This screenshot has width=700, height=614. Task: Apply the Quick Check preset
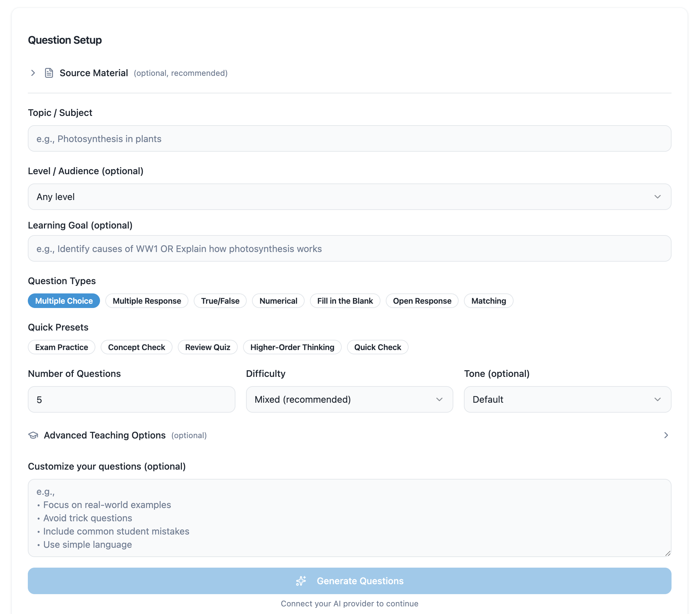click(x=377, y=347)
